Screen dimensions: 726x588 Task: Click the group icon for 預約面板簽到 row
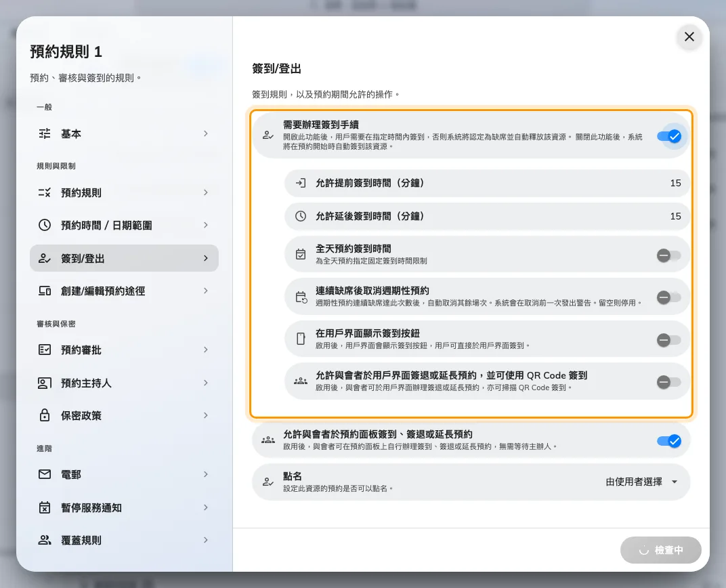(x=268, y=440)
